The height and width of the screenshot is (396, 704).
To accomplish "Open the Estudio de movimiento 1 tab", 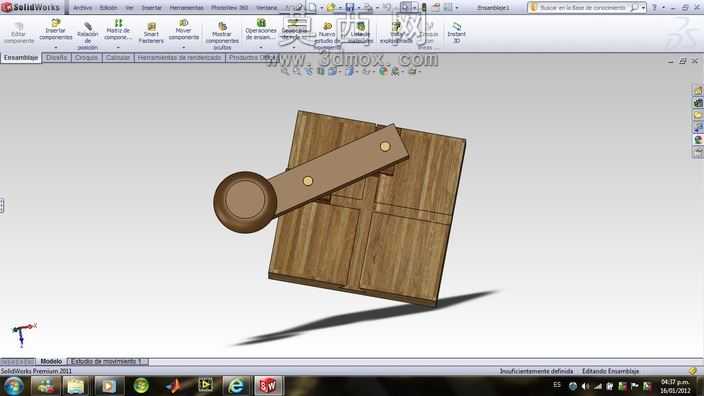I will [106, 361].
